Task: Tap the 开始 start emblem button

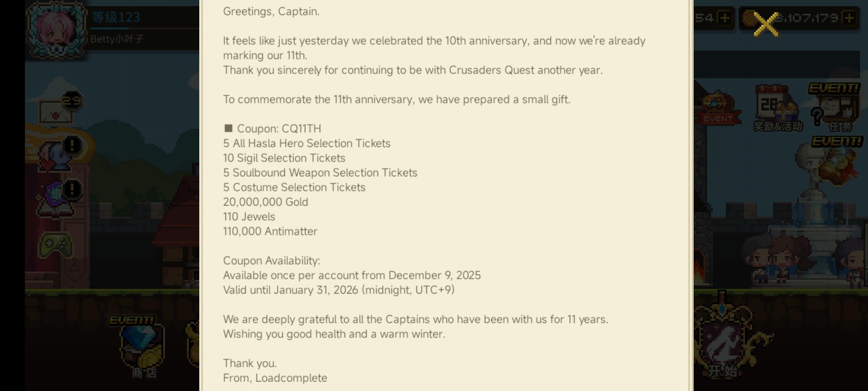Action: 722,344
